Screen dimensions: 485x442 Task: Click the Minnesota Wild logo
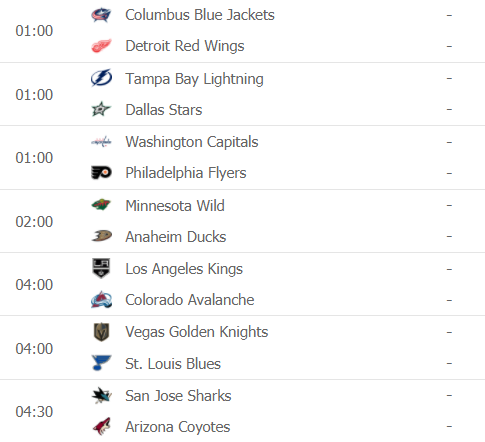pos(101,205)
